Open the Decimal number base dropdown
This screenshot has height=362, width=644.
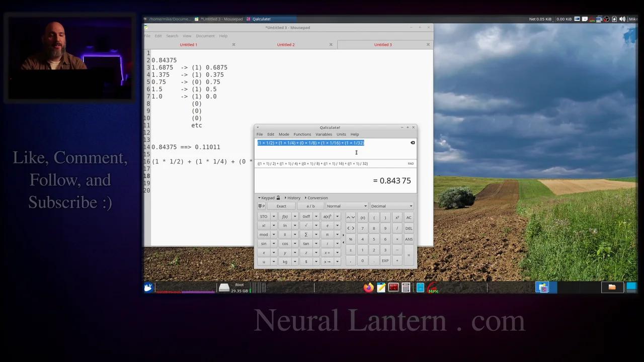pos(391,206)
